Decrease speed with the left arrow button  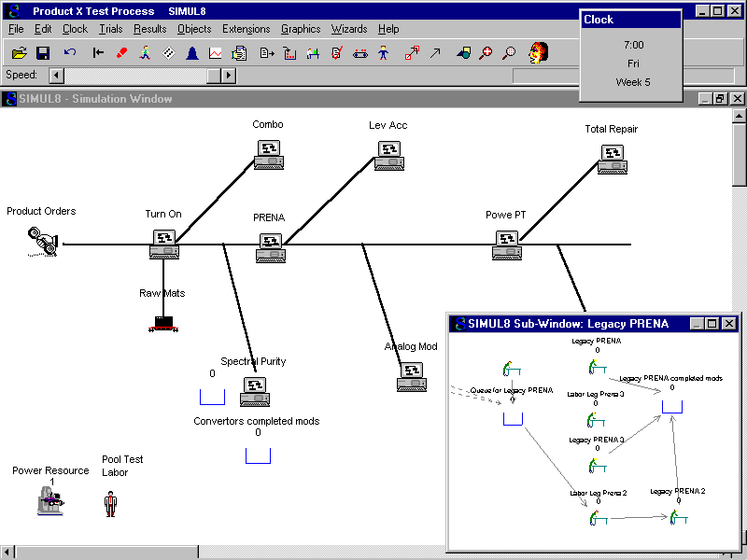pos(57,76)
